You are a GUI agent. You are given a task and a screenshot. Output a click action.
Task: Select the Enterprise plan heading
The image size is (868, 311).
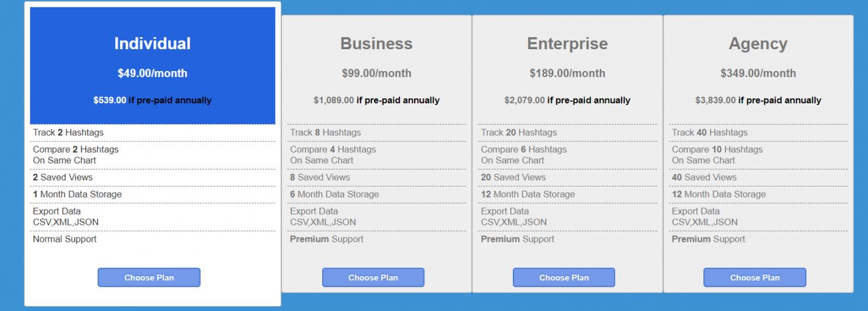pos(567,44)
